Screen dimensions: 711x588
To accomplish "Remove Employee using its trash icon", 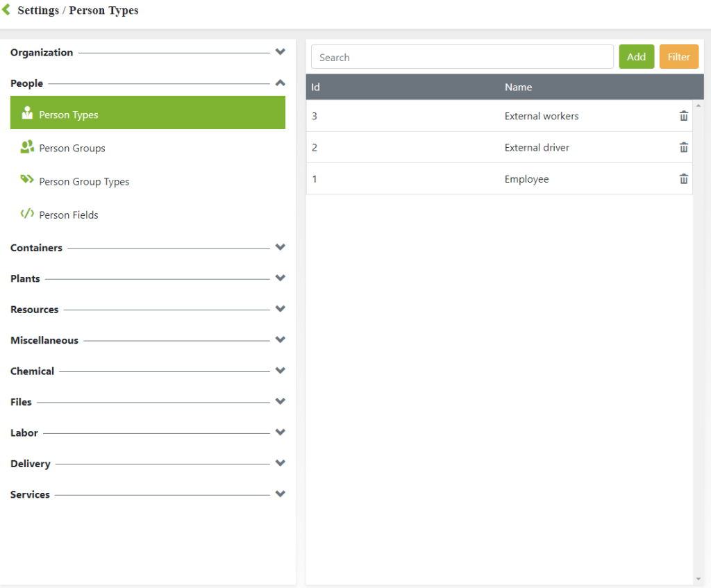I will click(x=683, y=179).
